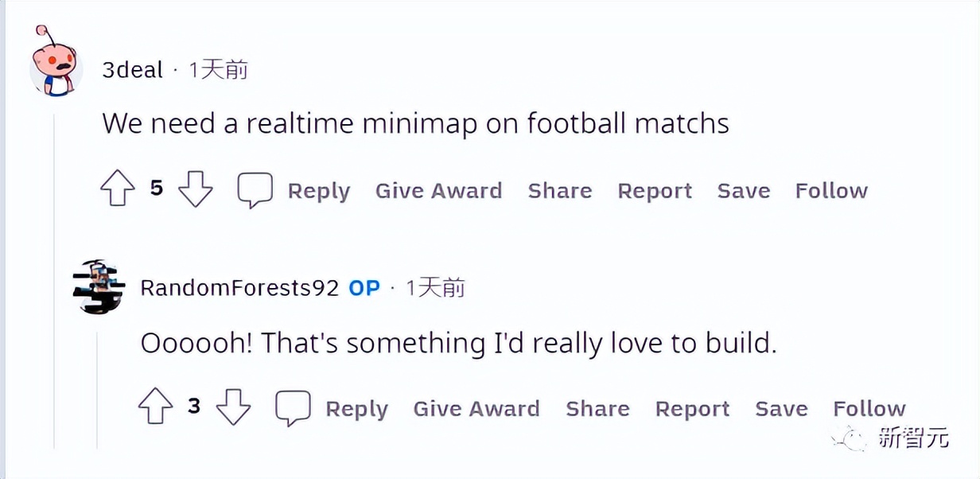
Task: Collapse the 3deal comment thread line
Action: point(55,278)
